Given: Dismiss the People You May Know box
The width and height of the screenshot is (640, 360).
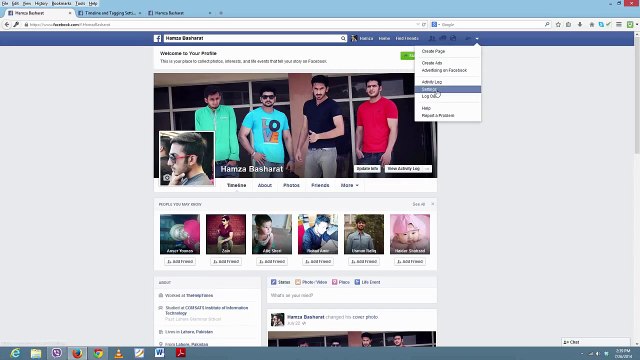Looking at the screenshot, I should (433, 204).
